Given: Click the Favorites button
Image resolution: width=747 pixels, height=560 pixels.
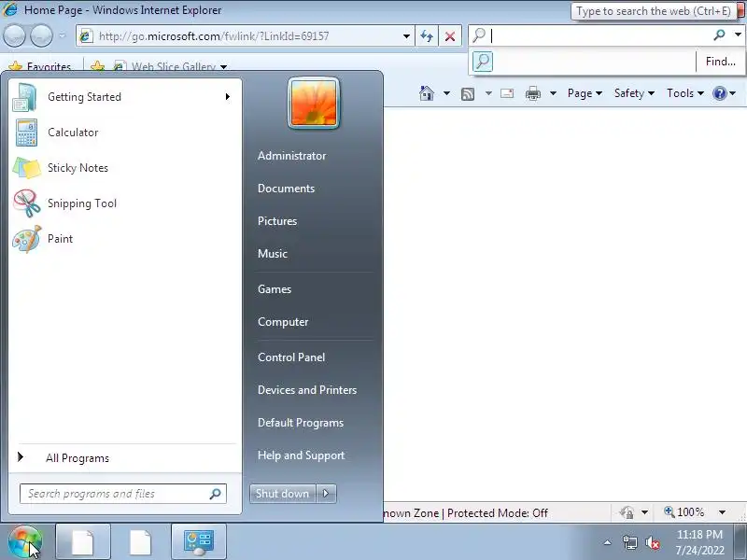Looking at the screenshot, I should coord(40,66).
